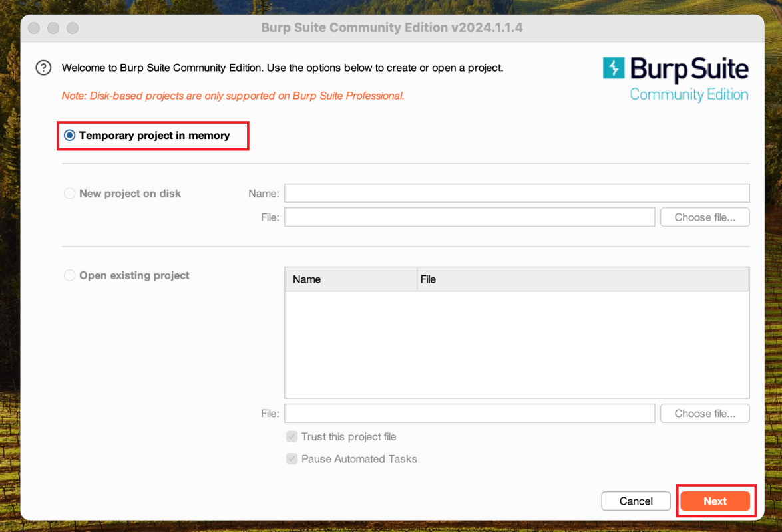782x532 pixels.
Task: Select the New project on disk option
Action: pos(70,194)
